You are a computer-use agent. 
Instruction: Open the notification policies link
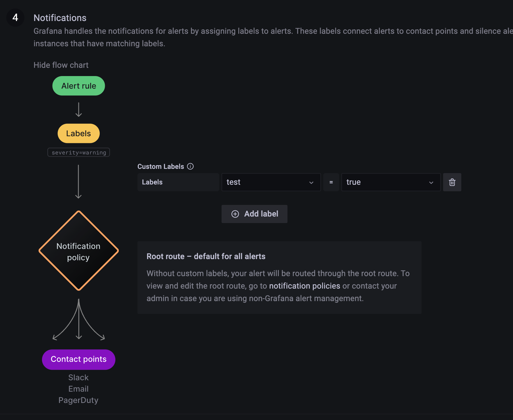[305, 286]
